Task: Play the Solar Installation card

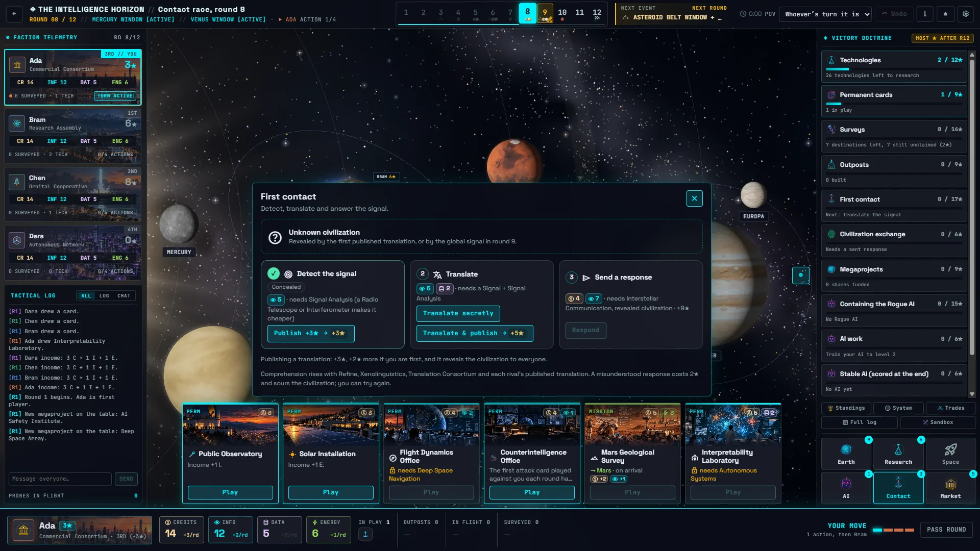Action: coord(330,492)
